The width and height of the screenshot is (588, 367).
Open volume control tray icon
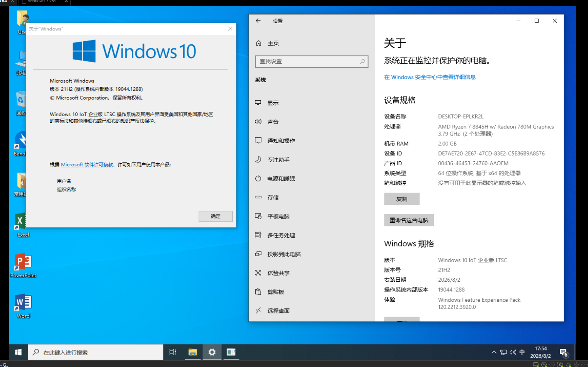(x=513, y=352)
